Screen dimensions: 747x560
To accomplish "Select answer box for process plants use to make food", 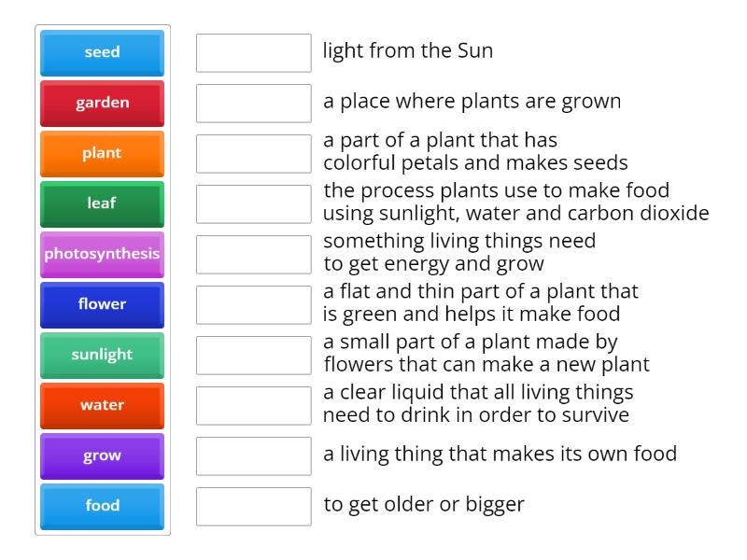I will (253, 203).
